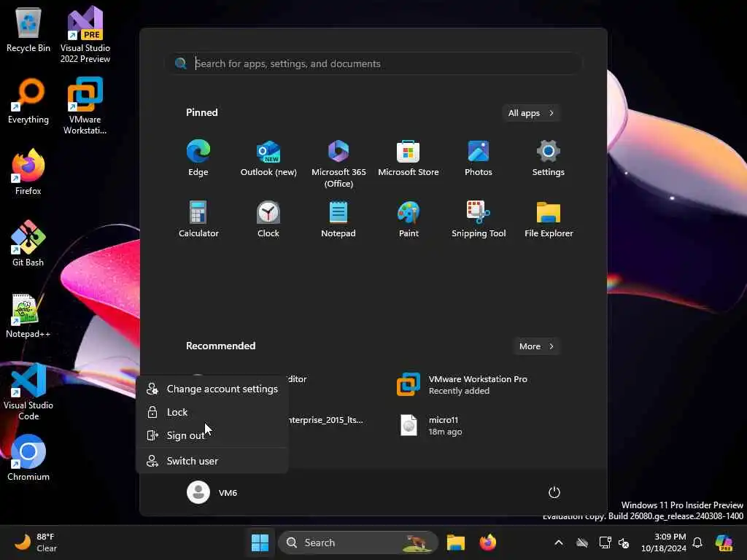
Task: Open the network tray icon
Action: pos(605,542)
